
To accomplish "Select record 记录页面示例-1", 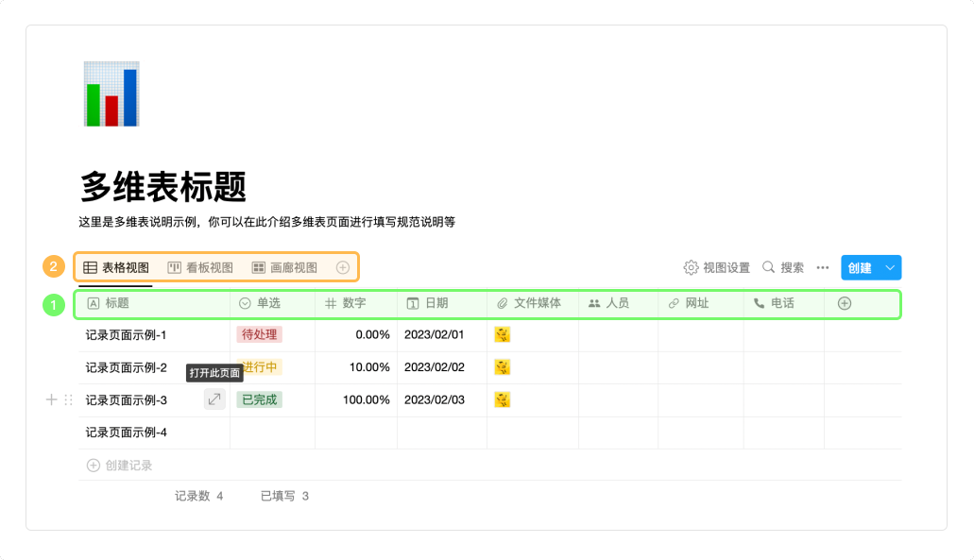I will pos(126,335).
